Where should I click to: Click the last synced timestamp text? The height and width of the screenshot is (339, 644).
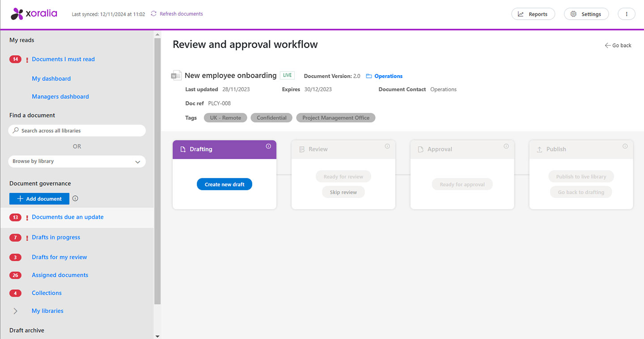point(109,14)
